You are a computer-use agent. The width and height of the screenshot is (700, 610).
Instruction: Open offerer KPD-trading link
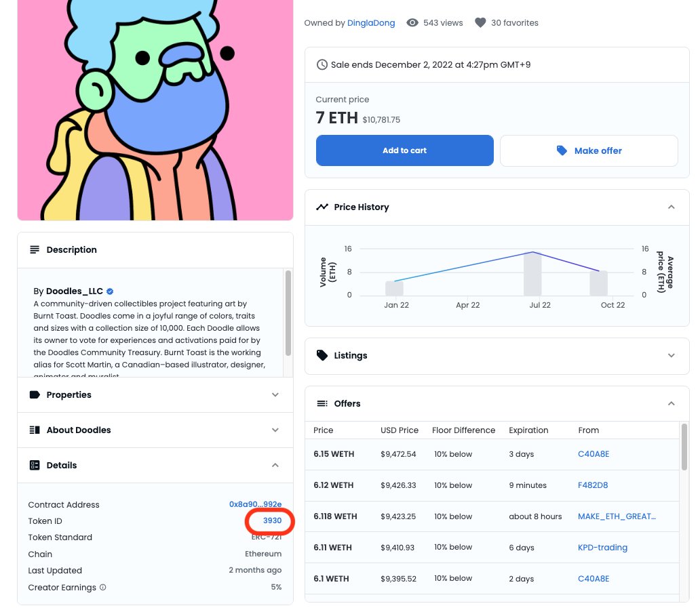(x=602, y=548)
